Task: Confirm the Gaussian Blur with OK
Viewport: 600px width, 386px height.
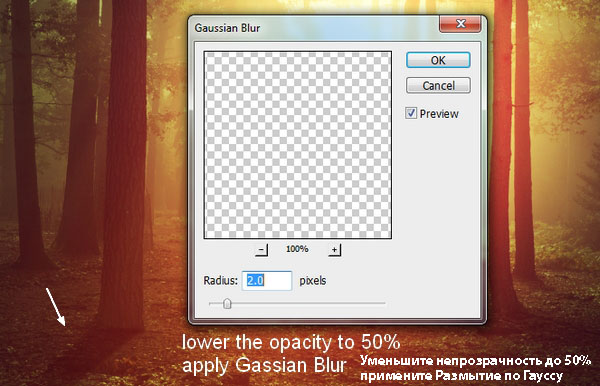Action: click(x=438, y=60)
